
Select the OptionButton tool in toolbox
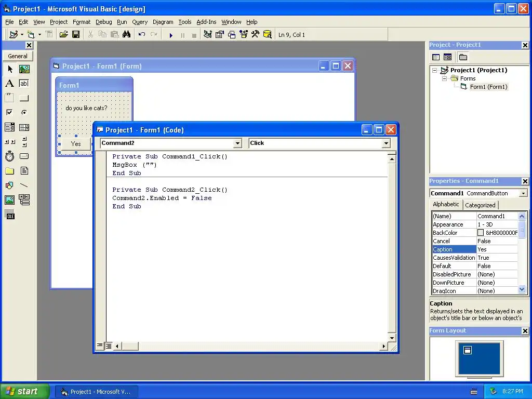point(24,112)
